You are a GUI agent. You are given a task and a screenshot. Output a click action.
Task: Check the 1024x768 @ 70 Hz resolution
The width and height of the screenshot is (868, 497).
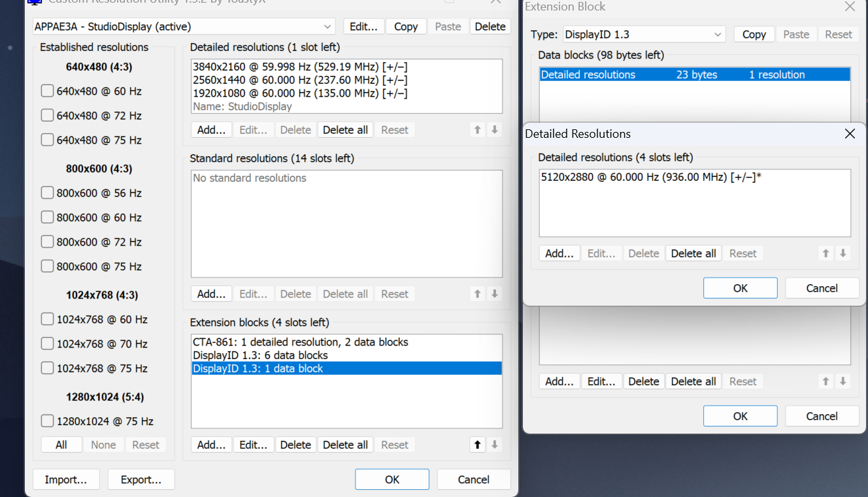tap(47, 344)
